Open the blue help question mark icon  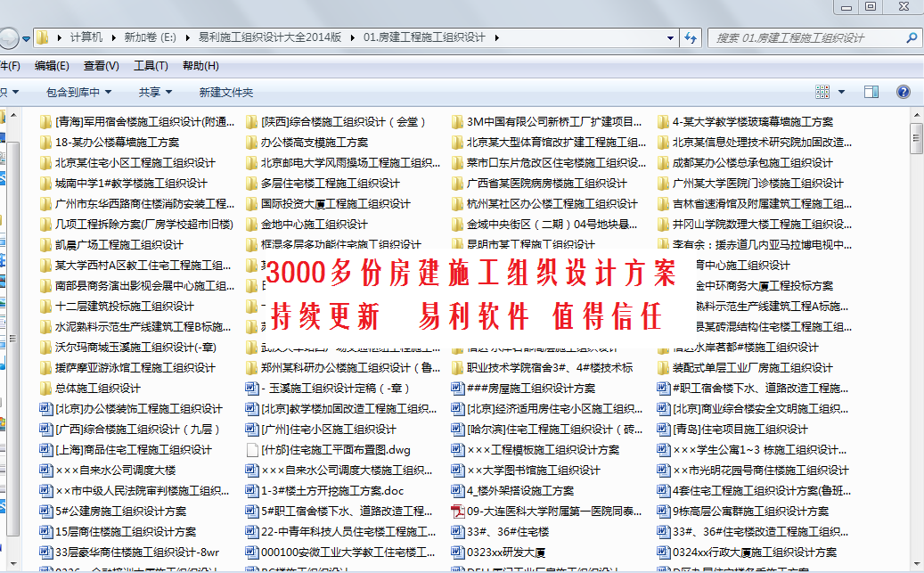(903, 92)
